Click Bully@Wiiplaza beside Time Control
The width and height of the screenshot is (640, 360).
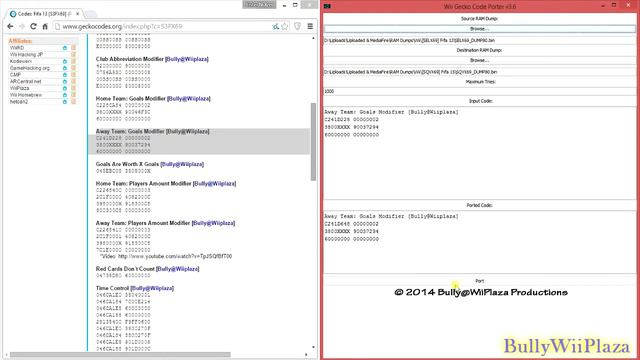[x=152, y=288]
